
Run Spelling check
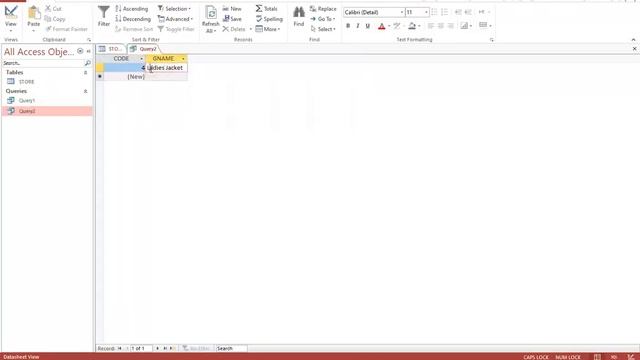click(x=269, y=19)
